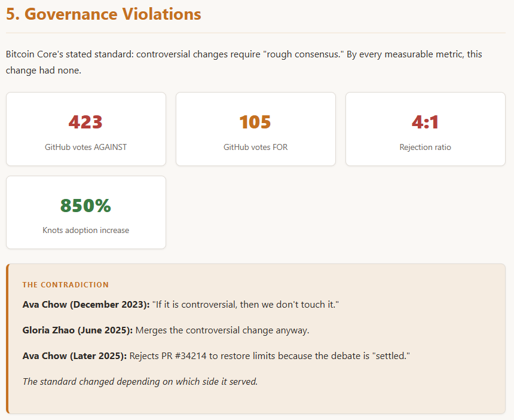Image resolution: width=514 pixels, height=420 pixels.
Task: Click 'Gloria Zhao (June 2025):' bold name
Action: pos(77,330)
